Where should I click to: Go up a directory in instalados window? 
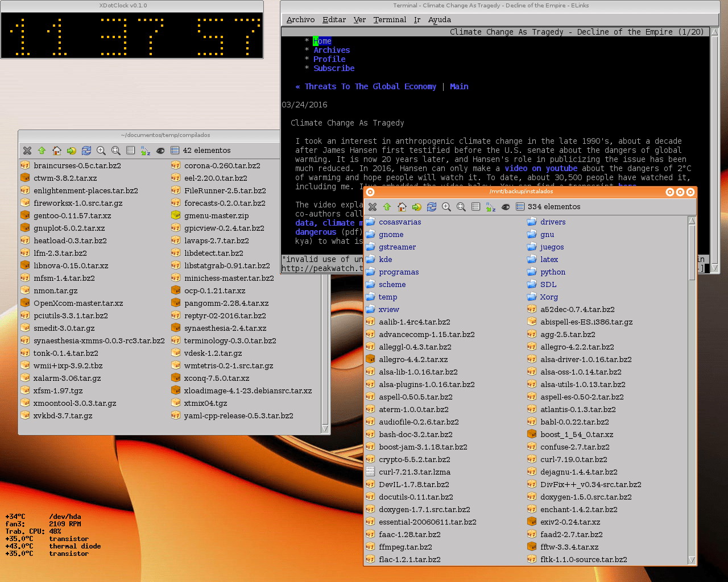tap(387, 207)
